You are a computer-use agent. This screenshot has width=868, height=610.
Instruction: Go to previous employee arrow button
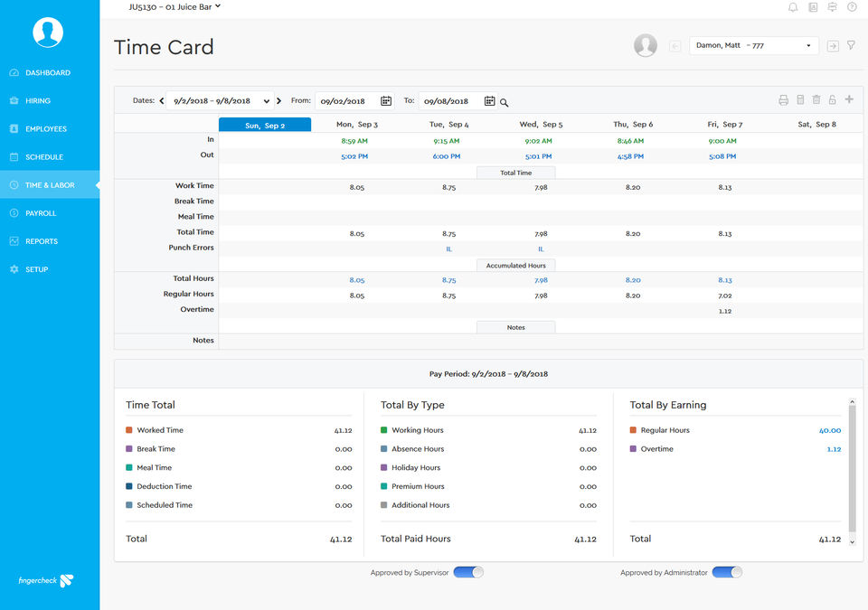675,46
